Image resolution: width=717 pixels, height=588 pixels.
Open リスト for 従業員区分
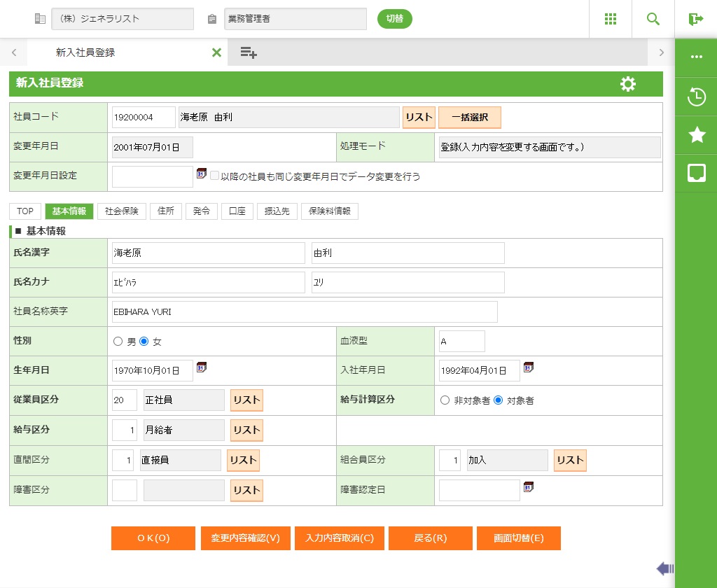(246, 400)
